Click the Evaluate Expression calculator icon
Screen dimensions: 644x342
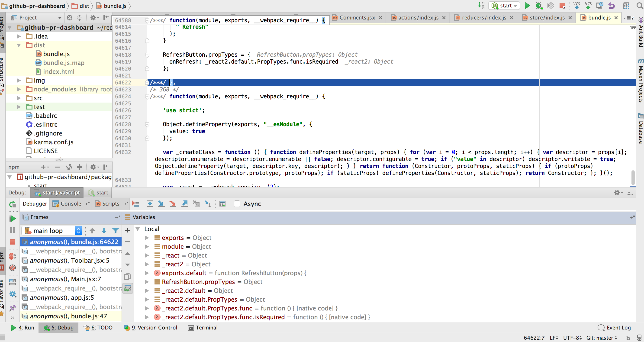(222, 204)
